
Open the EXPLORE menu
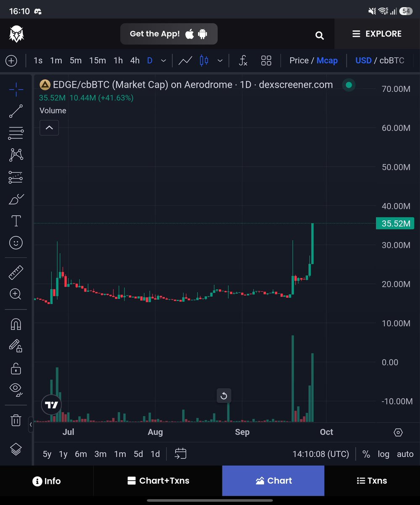click(377, 34)
